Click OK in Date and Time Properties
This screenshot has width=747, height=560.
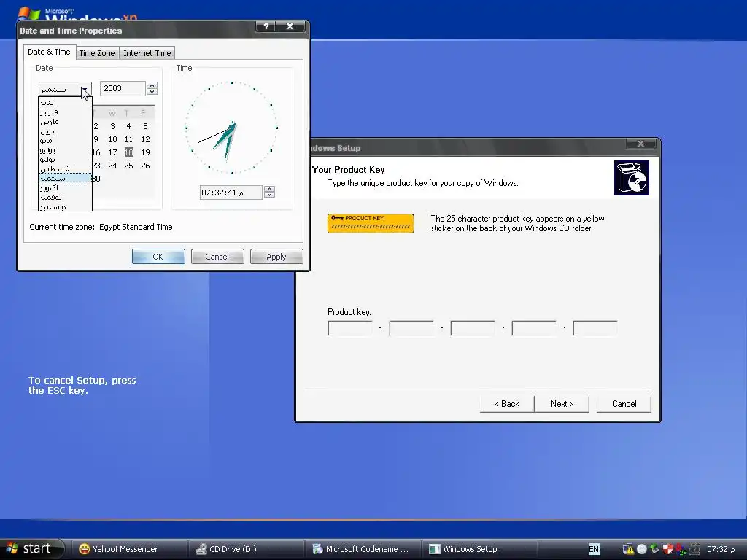pyautogui.click(x=158, y=257)
